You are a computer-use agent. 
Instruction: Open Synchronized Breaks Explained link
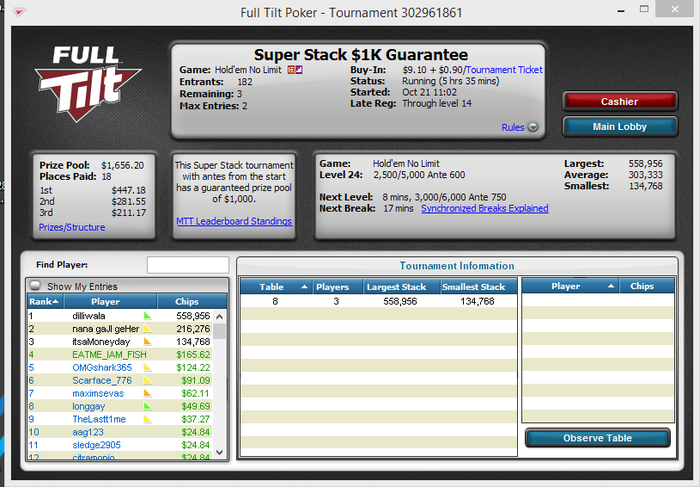point(485,208)
